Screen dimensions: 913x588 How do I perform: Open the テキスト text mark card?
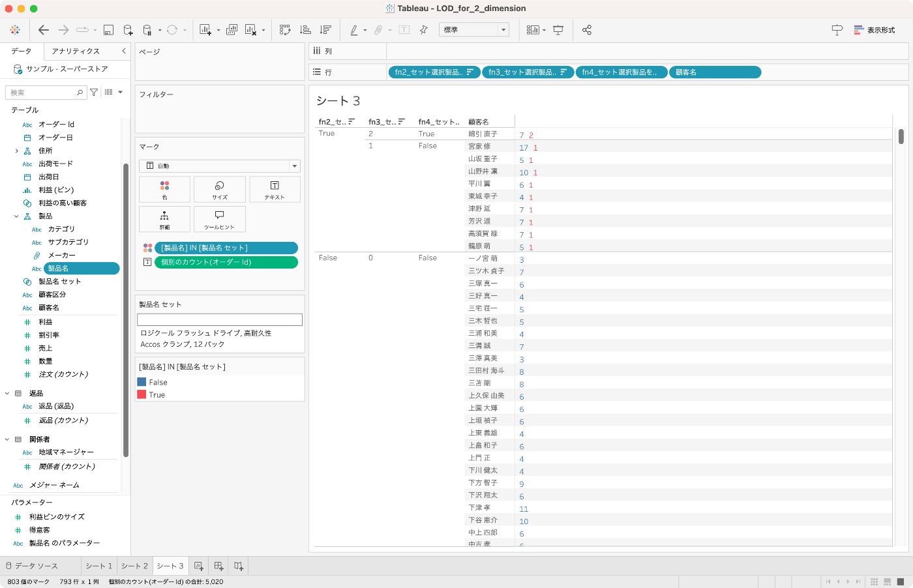coord(275,189)
